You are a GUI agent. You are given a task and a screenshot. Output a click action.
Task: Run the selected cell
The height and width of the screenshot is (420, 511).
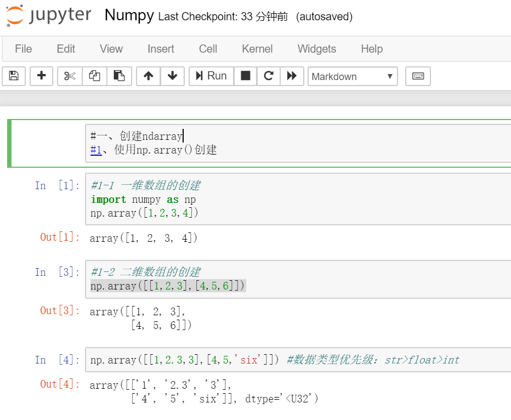pyautogui.click(x=211, y=76)
